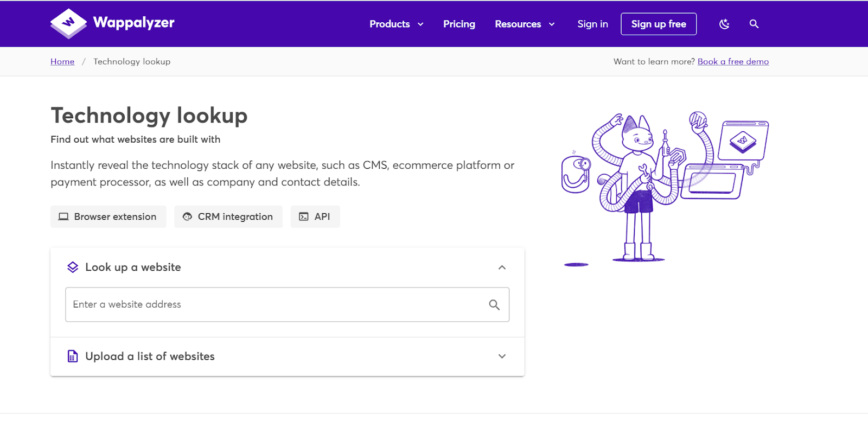Click the Sign up free button
Viewport: 868px width, 421px height.
tap(659, 24)
